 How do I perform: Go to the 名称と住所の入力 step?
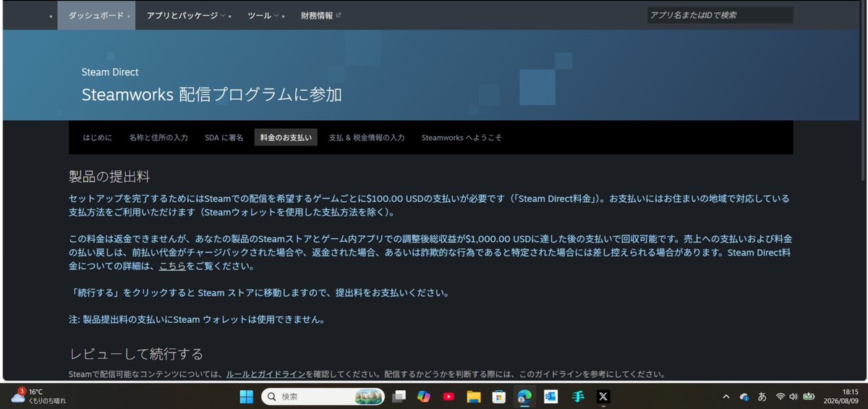[x=158, y=138]
